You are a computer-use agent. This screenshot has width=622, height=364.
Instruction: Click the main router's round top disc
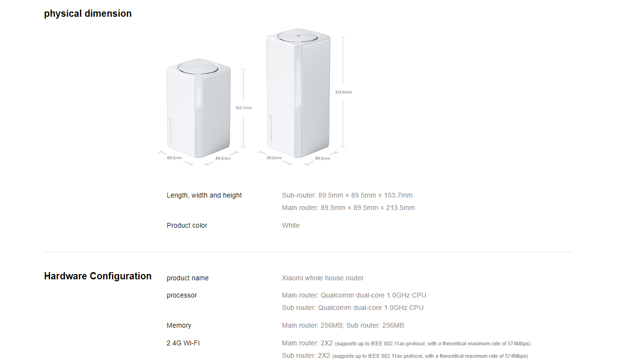click(x=298, y=36)
